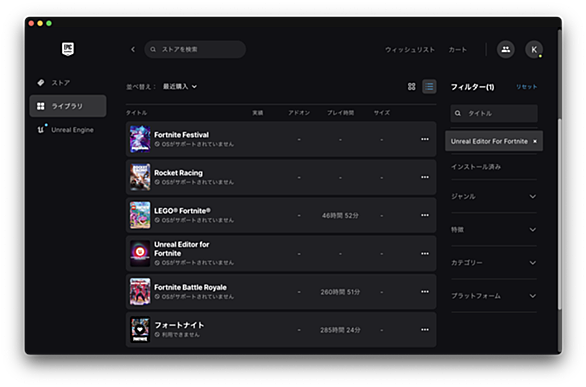
Task: Click the ストアを検索 search field
Action: (195, 49)
